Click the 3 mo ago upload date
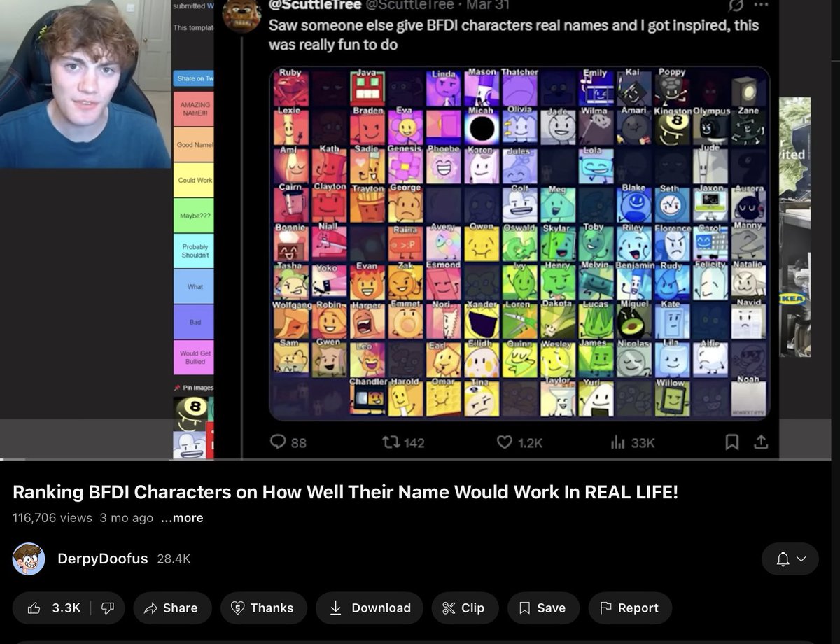The height and width of the screenshot is (644, 840). point(127,518)
